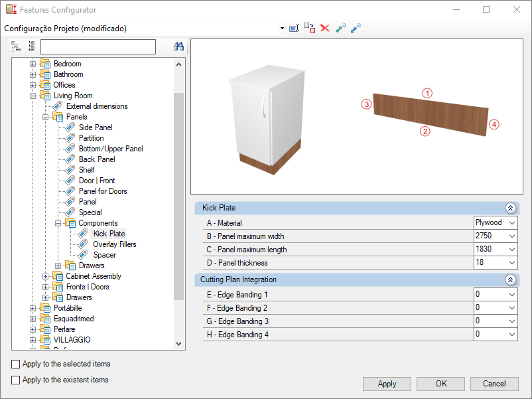Delete configuration with red X icon
The height and width of the screenshot is (399, 532).
[325, 28]
